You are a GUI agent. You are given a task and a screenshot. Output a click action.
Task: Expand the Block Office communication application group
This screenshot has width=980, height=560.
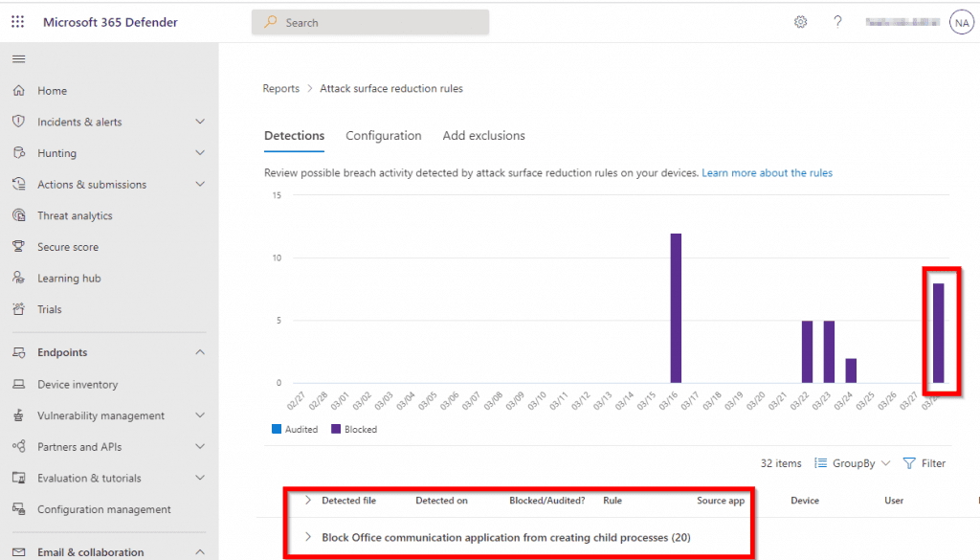pyautogui.click(x=307, y=537)
